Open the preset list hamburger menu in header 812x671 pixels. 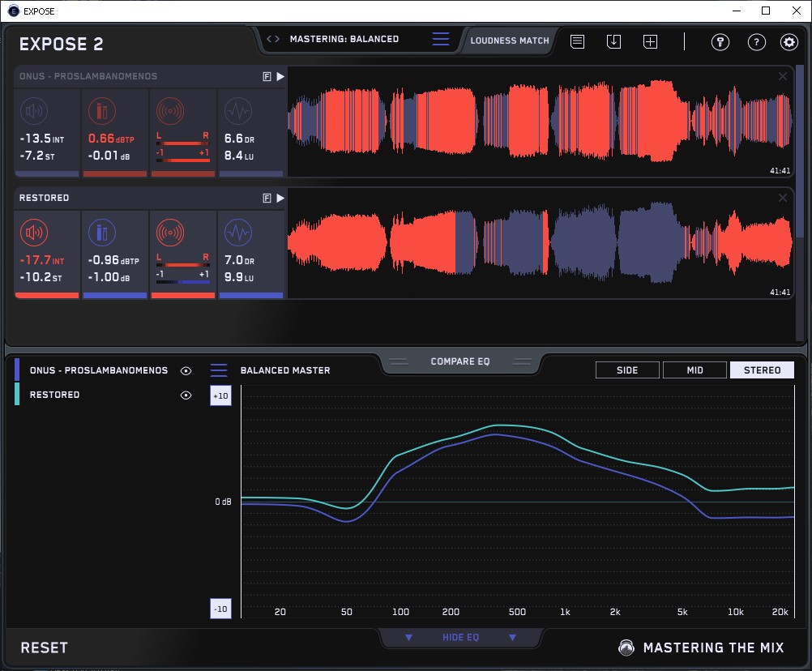[x=441, y=39]
